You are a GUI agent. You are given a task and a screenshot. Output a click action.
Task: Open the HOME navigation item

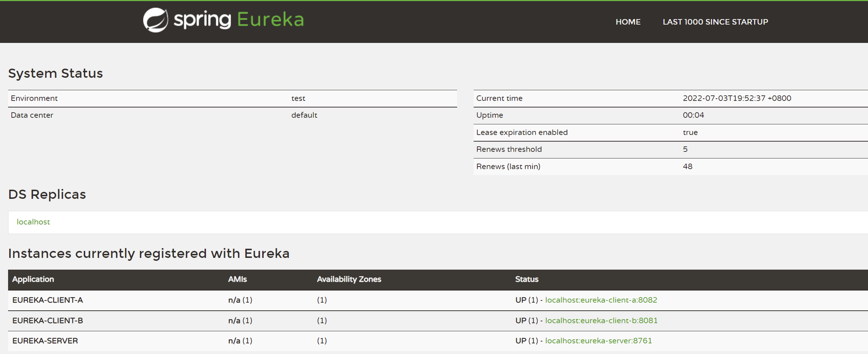(x=628, y=22)
